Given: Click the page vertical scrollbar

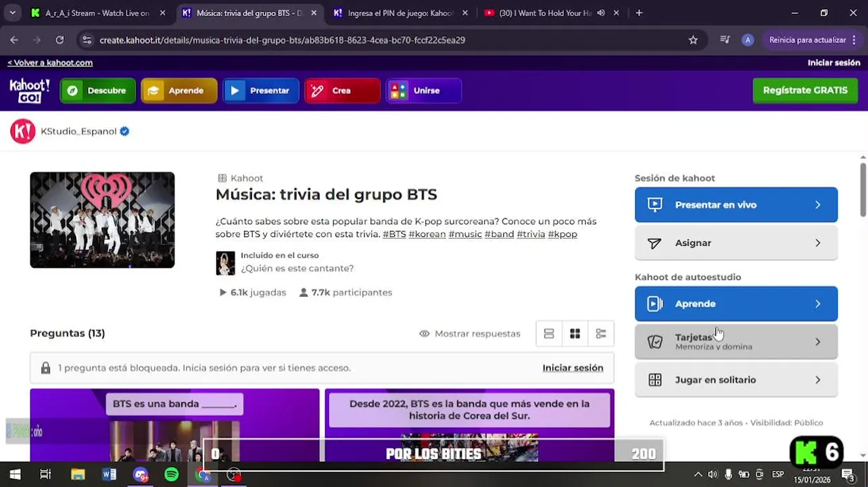Looking at the screenshot, I should [x=863, y=190].
